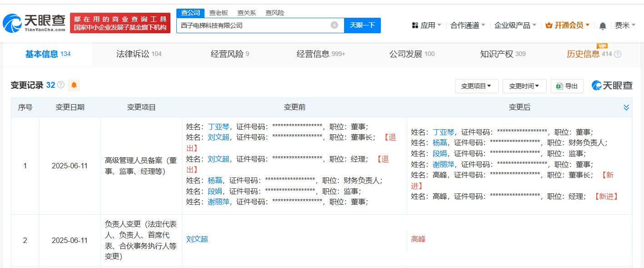The height and width of the screenshot is (268, 644).
Task: Open the 变更项目 filter dropdown
Action: click(x=476, y=86)
